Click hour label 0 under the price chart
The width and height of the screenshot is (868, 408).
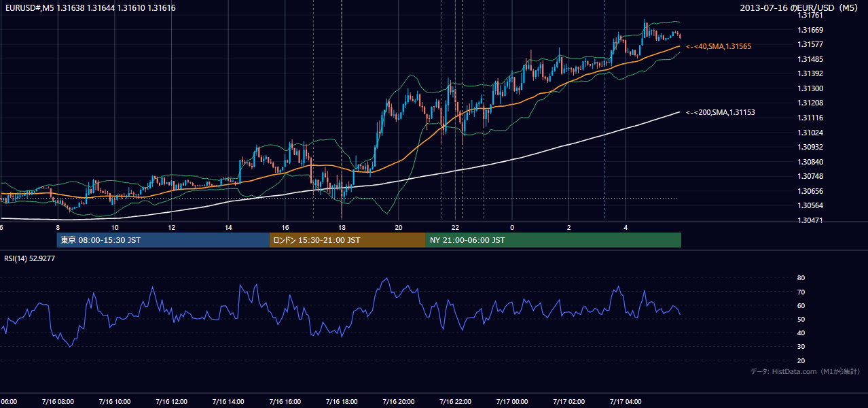tap(512, 228)
